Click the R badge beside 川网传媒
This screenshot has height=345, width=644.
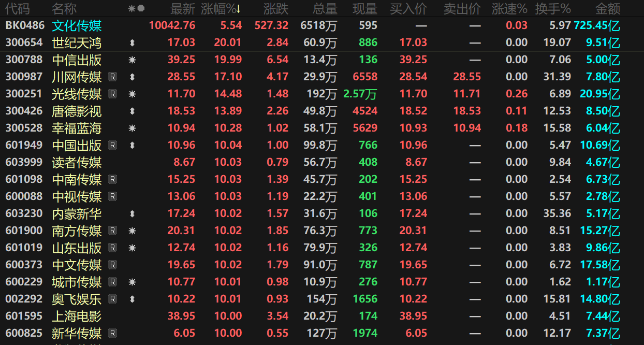pyautogui.click(x=112, y=77)
